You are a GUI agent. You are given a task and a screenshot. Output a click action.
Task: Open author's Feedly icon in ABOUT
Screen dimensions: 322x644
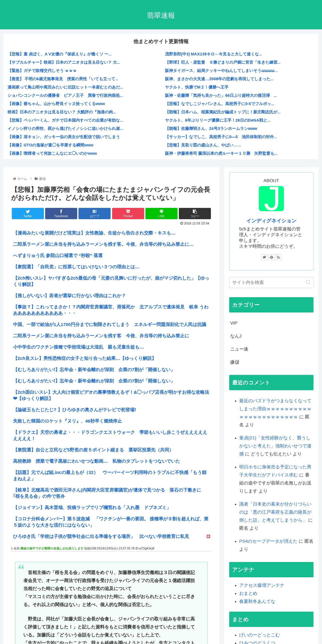271,257
